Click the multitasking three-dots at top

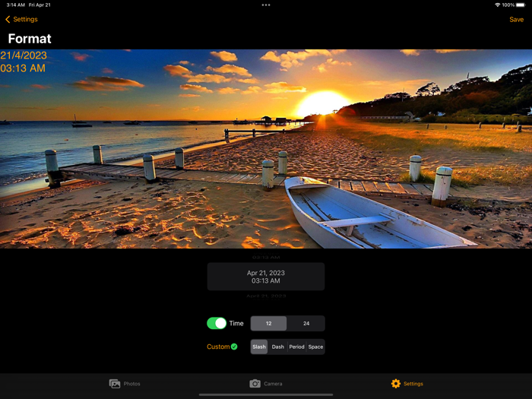266,5
